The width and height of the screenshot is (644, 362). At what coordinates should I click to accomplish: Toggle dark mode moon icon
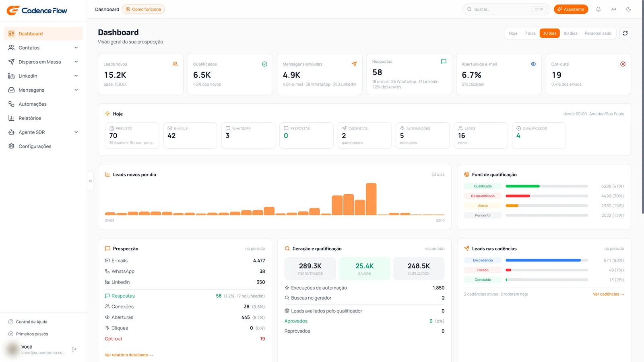(x=628, y=9)
